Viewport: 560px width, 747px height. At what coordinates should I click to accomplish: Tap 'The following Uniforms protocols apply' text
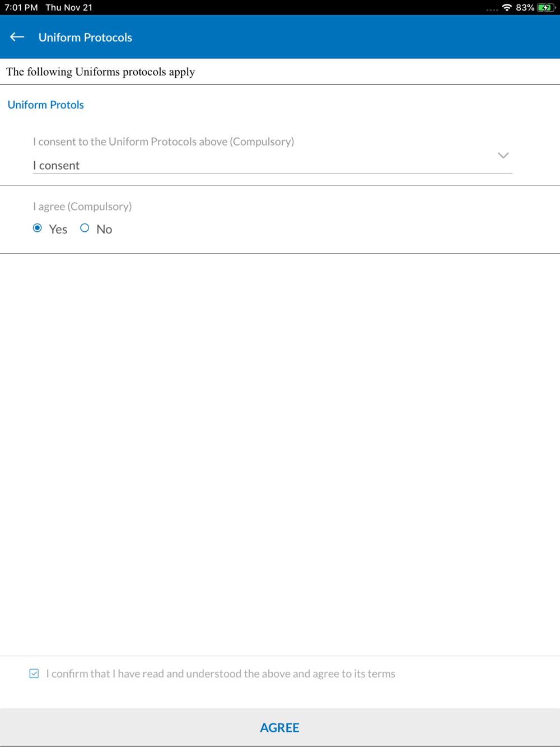[x=101, y=72]
